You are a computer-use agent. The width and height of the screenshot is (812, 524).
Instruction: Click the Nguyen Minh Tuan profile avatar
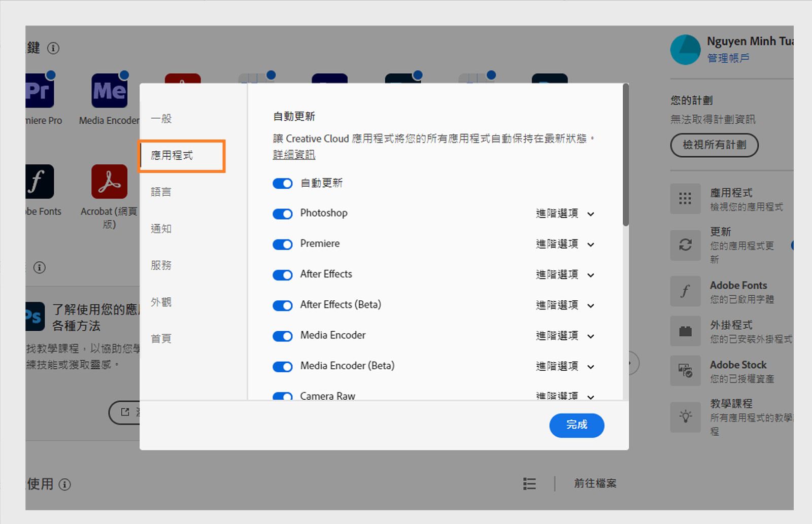[x=685, y=50]
